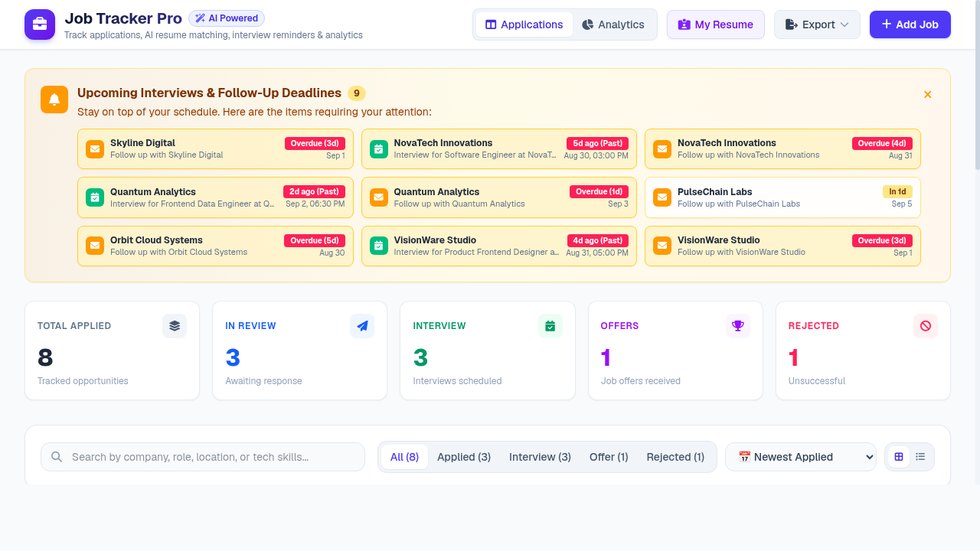The height and width of the screenshot is (551, 980).
Task: Click the 'Awaiting response' text
Action: 263,381
